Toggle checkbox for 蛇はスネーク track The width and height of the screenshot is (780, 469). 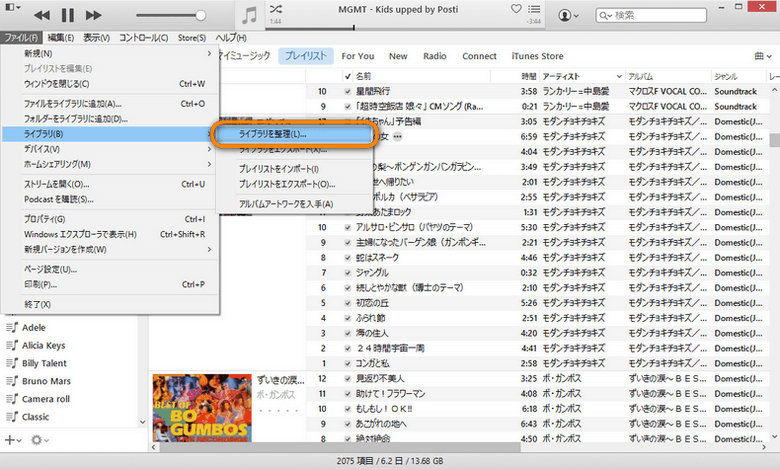[348, 258]
